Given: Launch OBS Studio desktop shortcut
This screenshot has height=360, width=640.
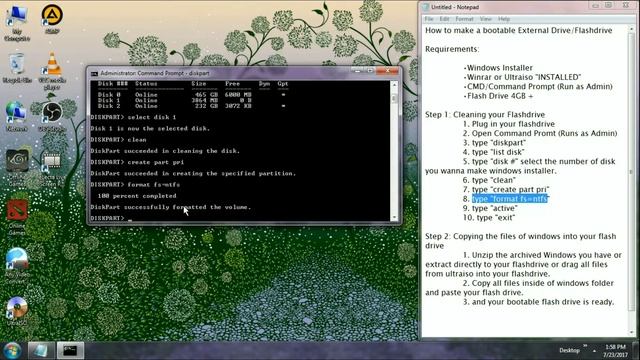Looking at the screenshot, I should (x=52, y=116).
